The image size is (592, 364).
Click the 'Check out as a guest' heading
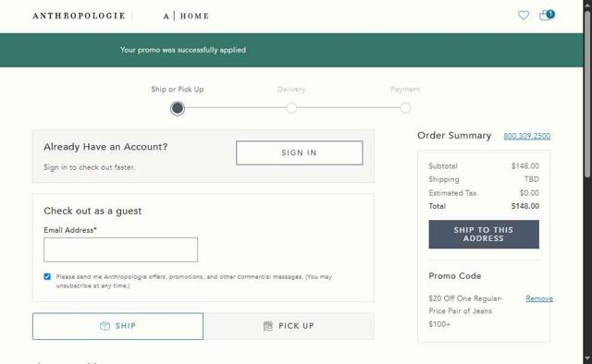click(92, 211)
